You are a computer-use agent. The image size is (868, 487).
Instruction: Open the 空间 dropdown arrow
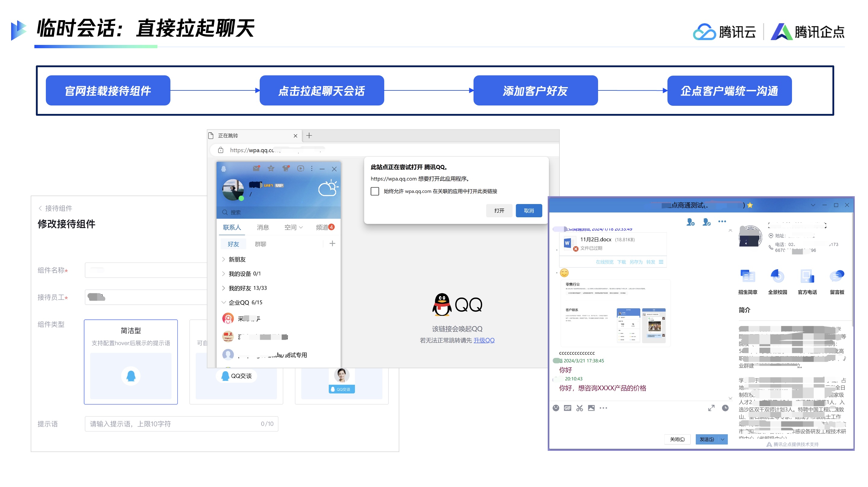click(x=301, y=227)
